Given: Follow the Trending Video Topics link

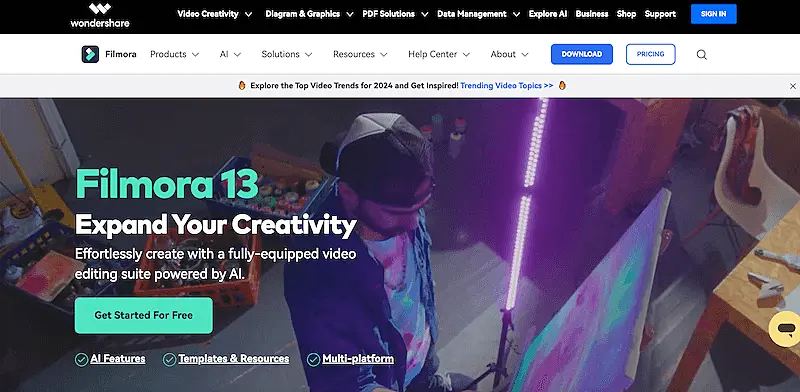Looking at the screenshot, I should (507, 86).
